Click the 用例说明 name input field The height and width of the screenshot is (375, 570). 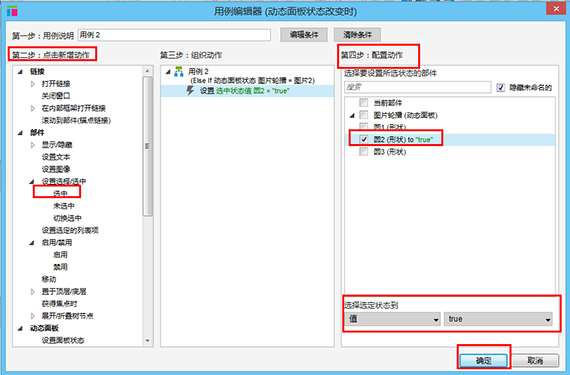click(x=174, y=35)
